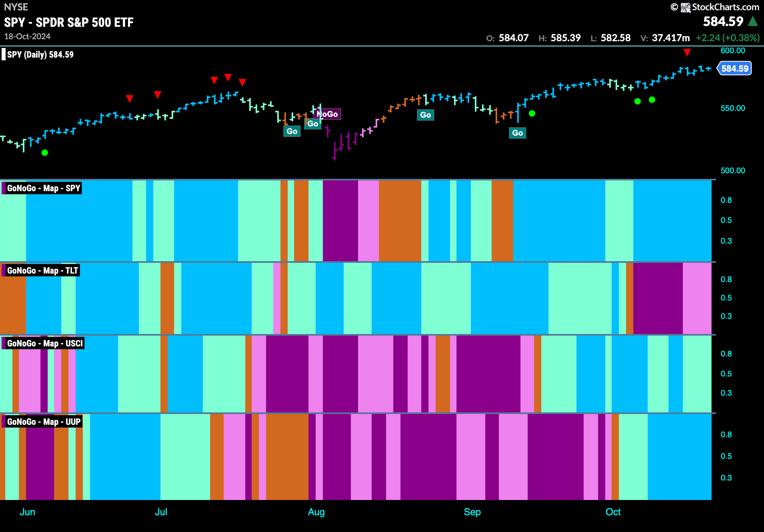Viewport: 764px width, 532px height.
Task: Click the Oct month label
Action: coord(613,512)
